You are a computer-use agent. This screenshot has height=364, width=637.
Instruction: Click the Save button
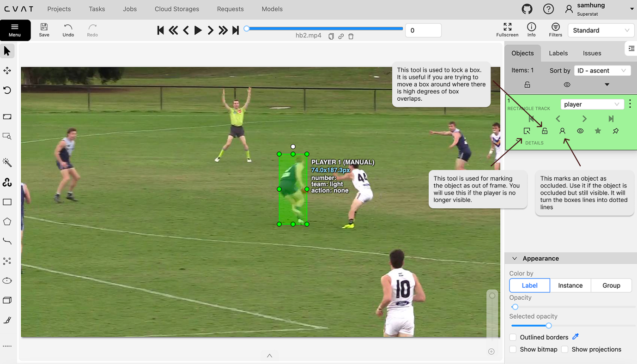point(44,30)
